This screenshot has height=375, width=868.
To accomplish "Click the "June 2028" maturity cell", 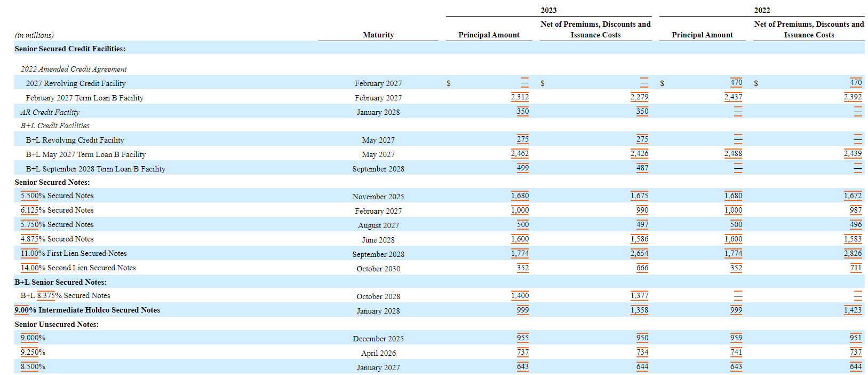I will click(x=378, y=240).
